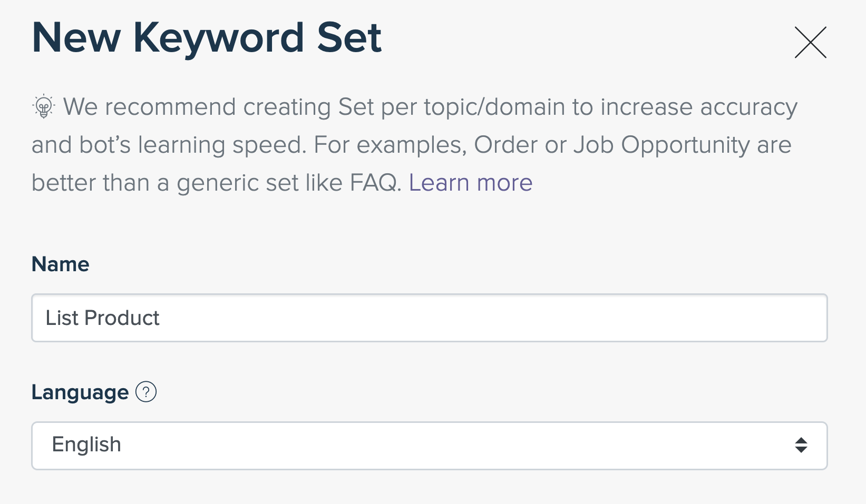Click the Name field label
This screenshot has width=866, height=504.
click(61, 264)
